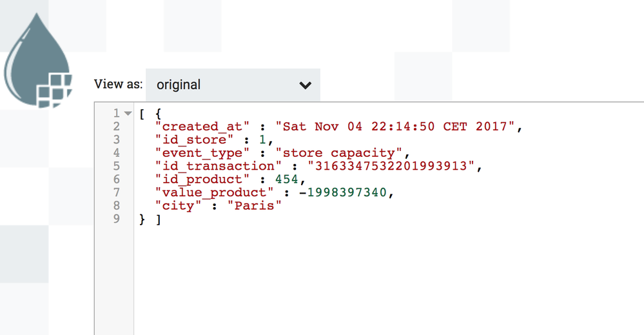
Task: Click the "View as:" label
Action: point(118,84)
